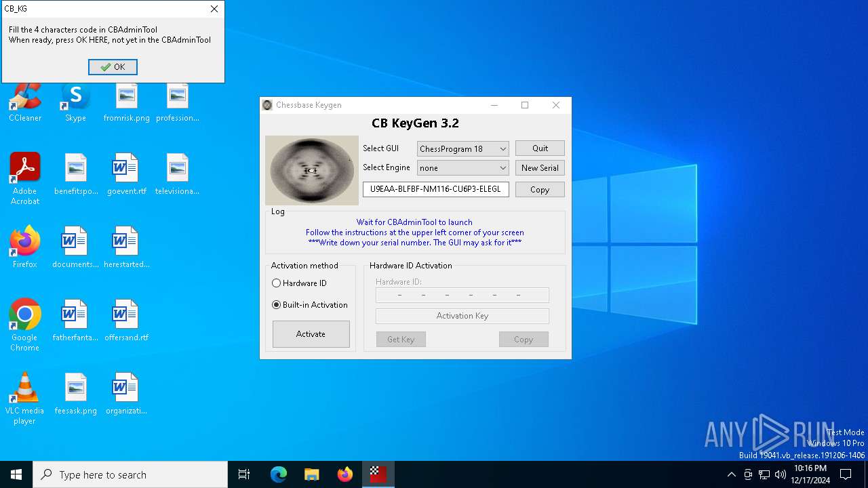Open the Select GUI dropdown
The image size is (868, 488).
click(463, 148)
